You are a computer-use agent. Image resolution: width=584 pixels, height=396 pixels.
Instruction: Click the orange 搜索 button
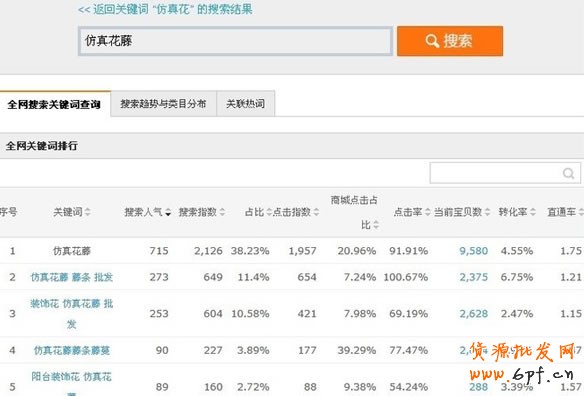(x=450, y=41)
